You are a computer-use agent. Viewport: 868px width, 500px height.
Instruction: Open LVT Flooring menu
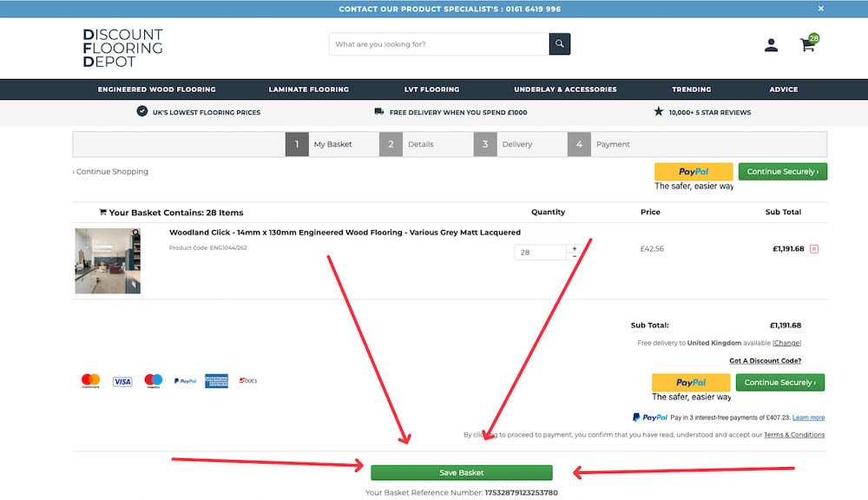pos(431,89)
